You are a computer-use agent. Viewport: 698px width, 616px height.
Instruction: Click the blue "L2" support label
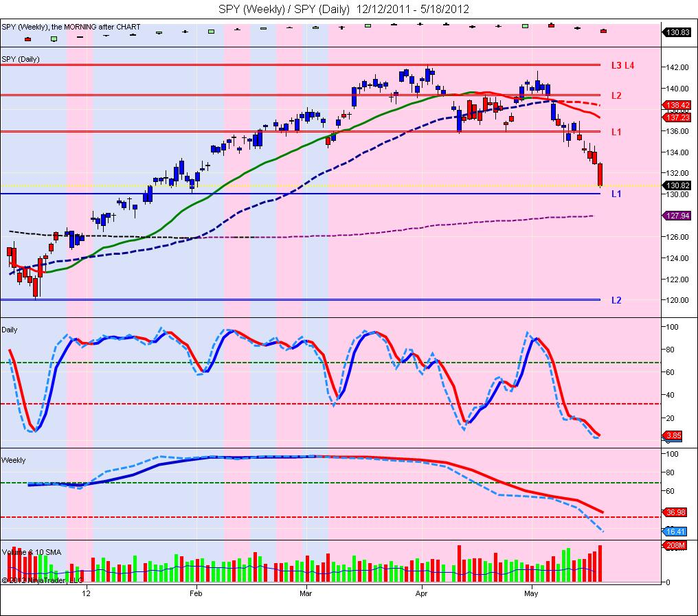[616, 300]
